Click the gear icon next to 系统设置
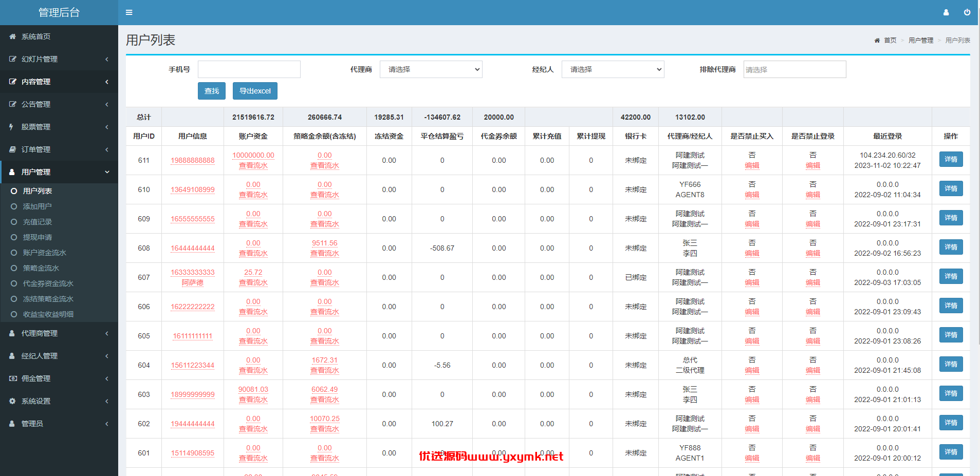This screenshot has width=980, height=476. 12,401
